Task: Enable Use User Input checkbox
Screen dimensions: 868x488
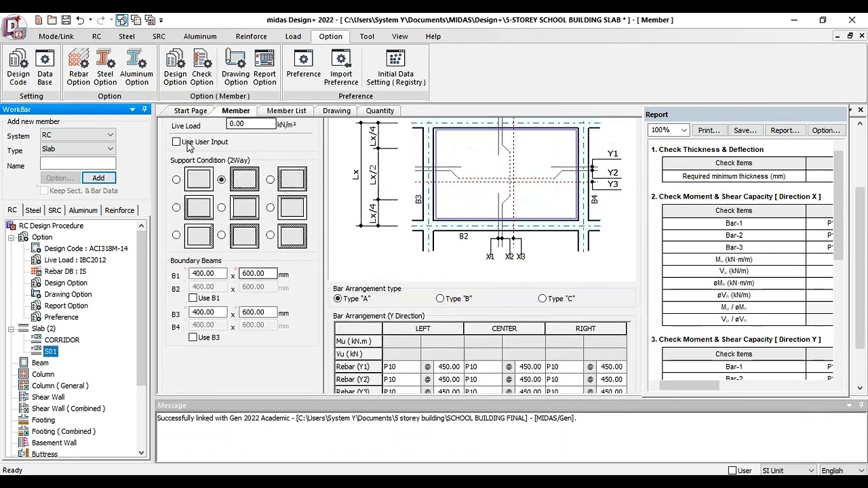Action: [176, 142]
